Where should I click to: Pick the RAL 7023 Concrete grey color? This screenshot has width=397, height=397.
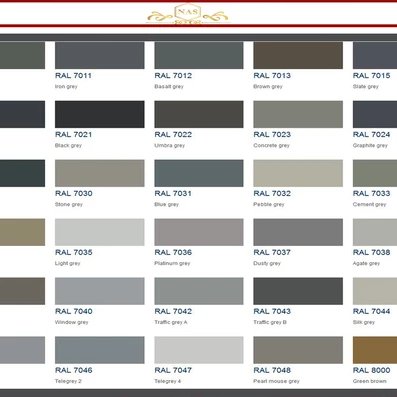pos(298,114)
